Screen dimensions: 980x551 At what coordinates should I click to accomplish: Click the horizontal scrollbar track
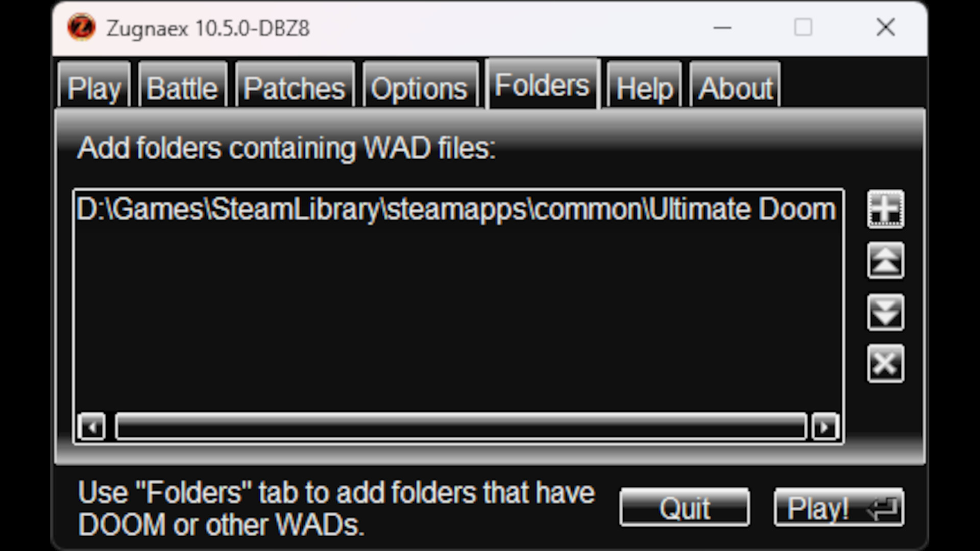(461, 427)
